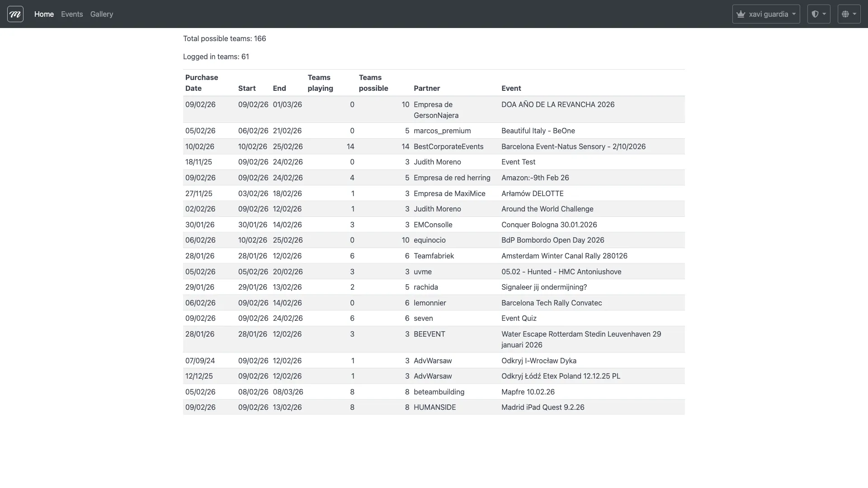
Task: Expand the globe language dropdown arrow
Action: point(854,14)
